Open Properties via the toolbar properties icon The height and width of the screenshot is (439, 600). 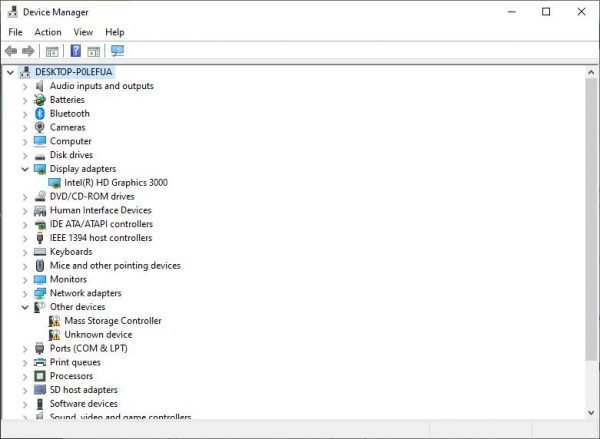coord(52,51)
